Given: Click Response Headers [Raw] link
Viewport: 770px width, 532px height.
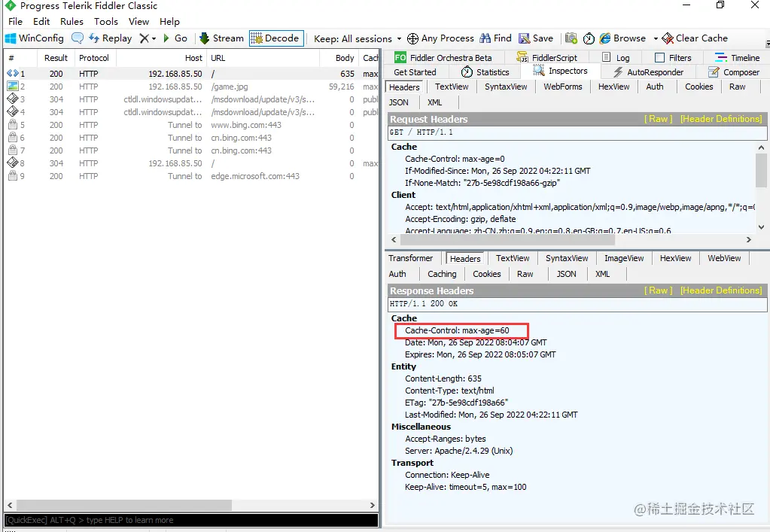Looking at the screenshot, I should click(658, 290).
